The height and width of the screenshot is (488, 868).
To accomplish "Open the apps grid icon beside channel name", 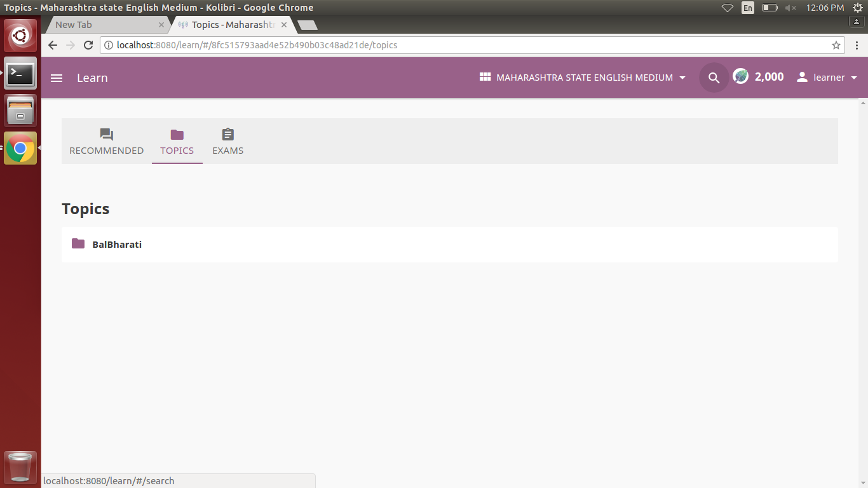I will (x=484, y=77).
